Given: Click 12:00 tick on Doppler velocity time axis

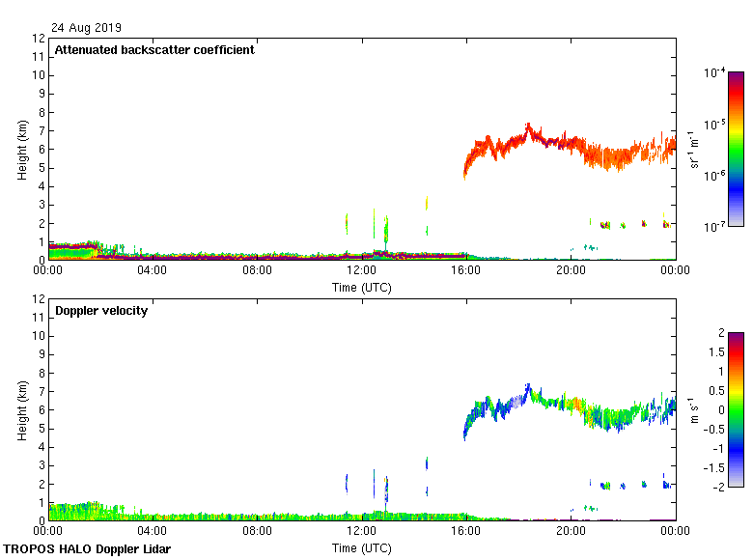Looking at the screenshot, I should click(x=362, y=532).
